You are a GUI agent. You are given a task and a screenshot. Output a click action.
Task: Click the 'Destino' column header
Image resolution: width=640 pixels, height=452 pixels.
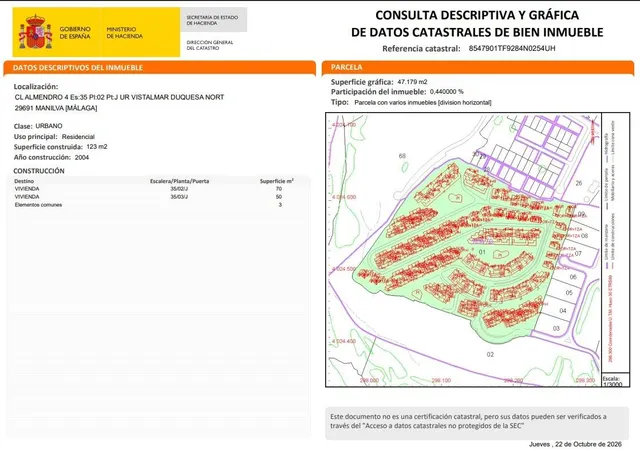pyautogui.click(x=24, y=181)
